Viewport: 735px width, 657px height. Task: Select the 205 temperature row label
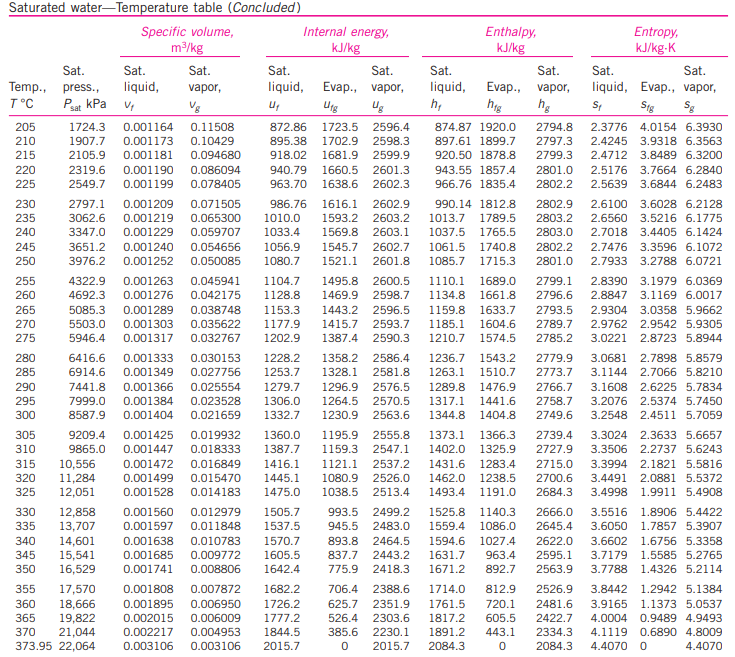point(25,127)
